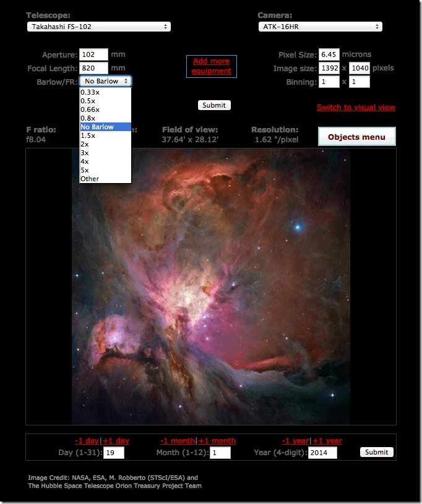
Task: Choose 0.8x from the Barlow list
Action: [105, 118]
